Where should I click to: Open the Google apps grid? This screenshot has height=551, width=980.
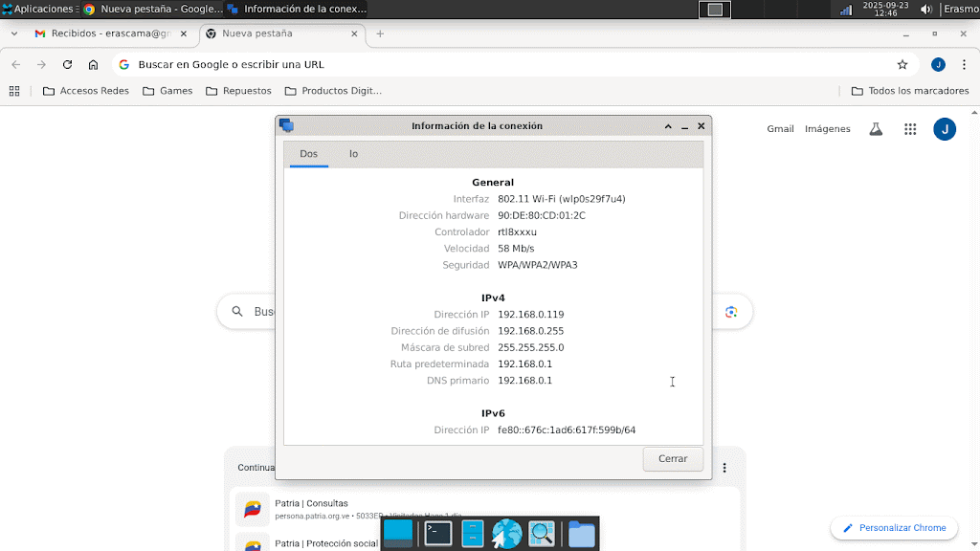click(910, 129)
